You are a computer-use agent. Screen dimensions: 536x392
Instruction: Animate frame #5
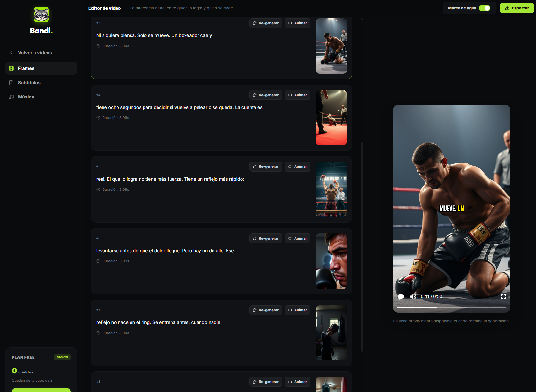[x=297, y=166]
